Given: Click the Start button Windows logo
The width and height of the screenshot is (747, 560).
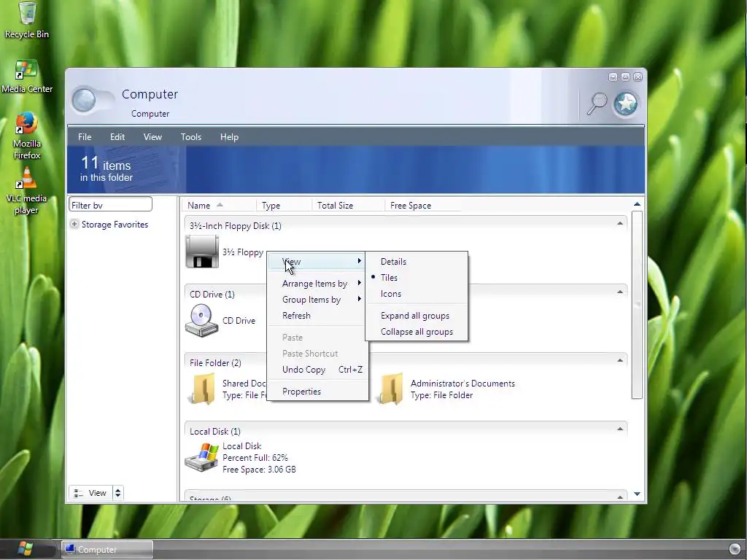Looking at the screenshot, I should [26, 549].
